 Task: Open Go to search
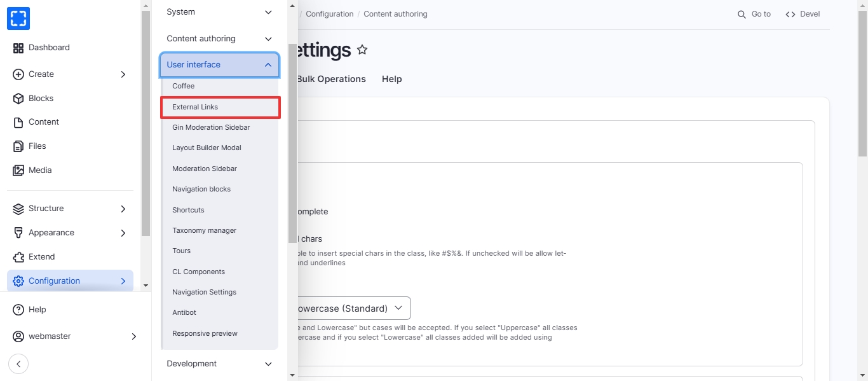(754, 14)
